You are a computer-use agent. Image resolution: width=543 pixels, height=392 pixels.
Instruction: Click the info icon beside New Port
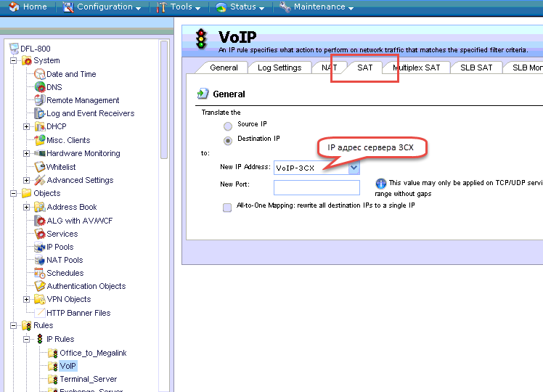[x=380, y=183]
